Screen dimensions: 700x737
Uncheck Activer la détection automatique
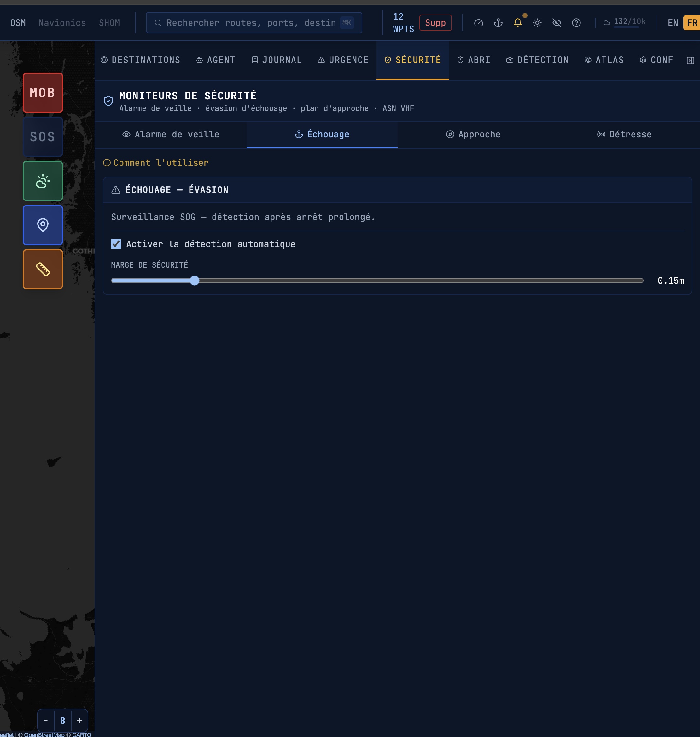(116, 244)
